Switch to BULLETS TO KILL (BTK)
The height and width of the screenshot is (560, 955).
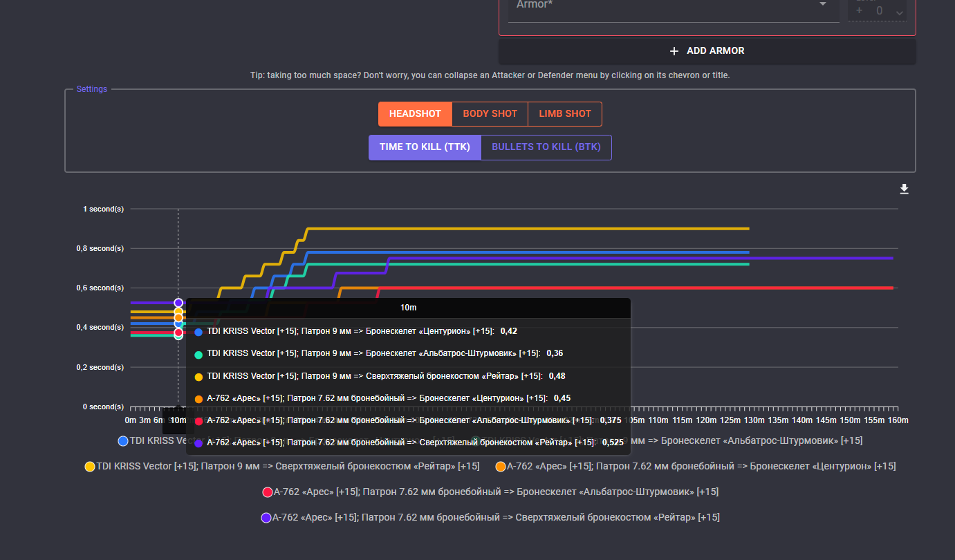pyautogui.click(x=546, y=147)
